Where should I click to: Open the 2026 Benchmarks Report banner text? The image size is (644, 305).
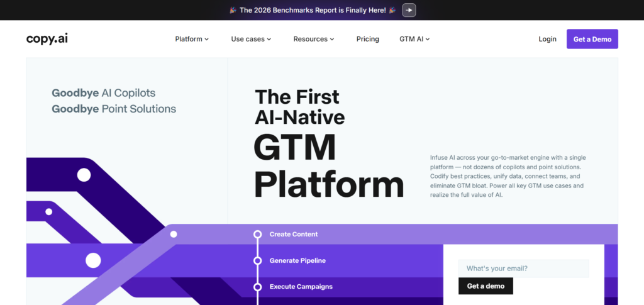312,10
